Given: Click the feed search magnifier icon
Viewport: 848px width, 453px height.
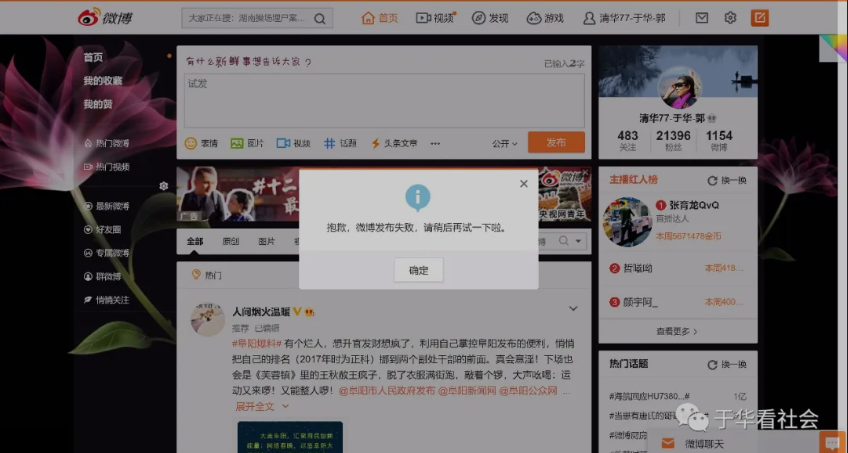Looking at the screenshot, I should tap(564, 241).
